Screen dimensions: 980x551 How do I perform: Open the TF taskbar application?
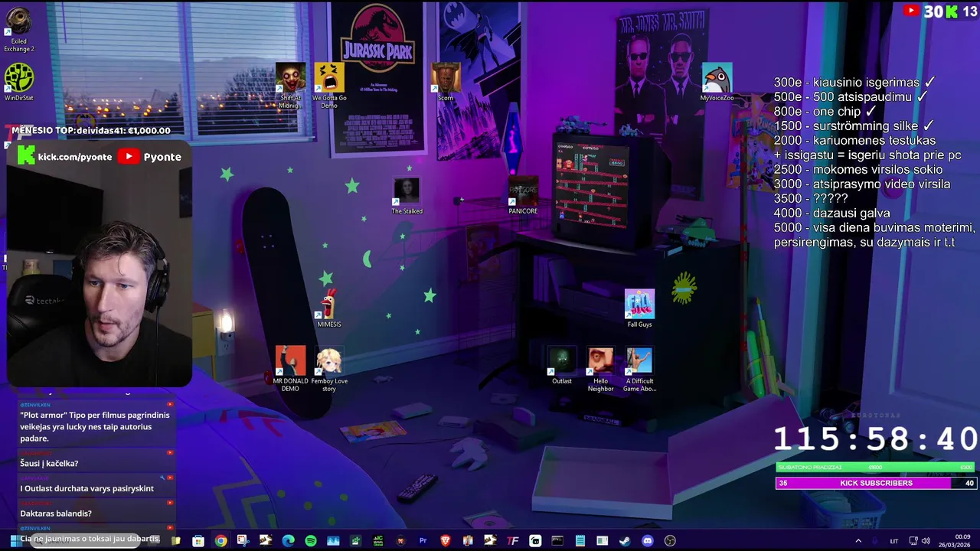coord(512,541)
